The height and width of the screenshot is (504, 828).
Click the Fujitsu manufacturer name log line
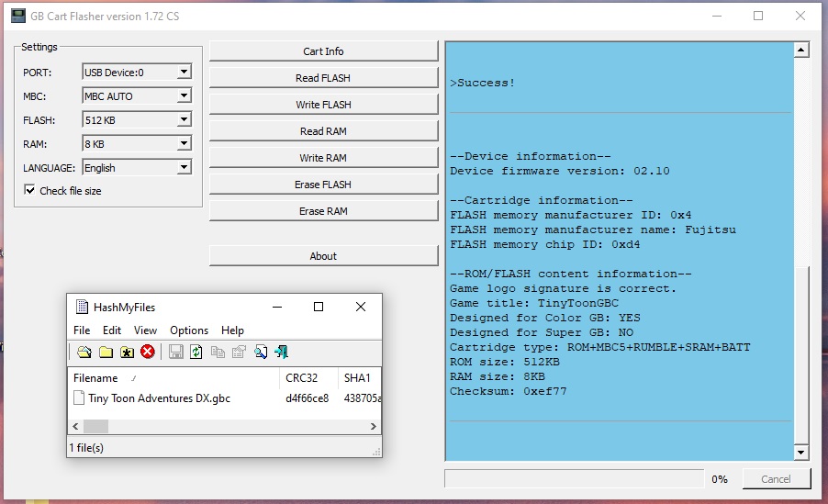[x=592, y=230]
